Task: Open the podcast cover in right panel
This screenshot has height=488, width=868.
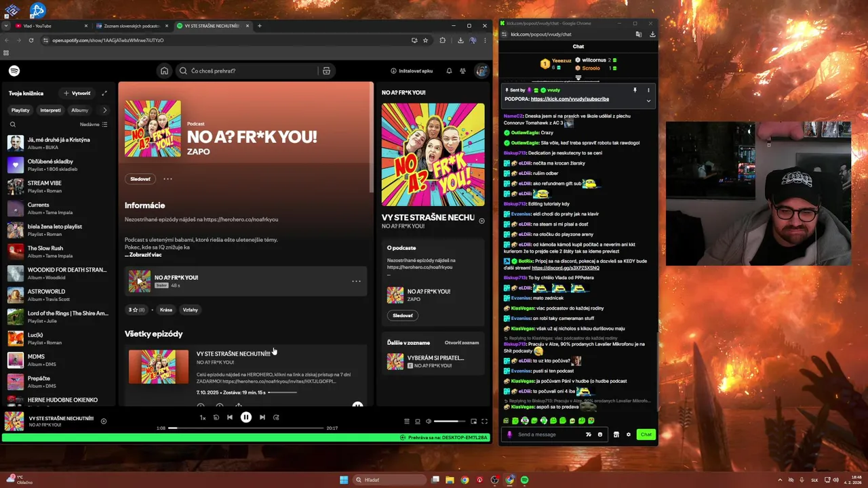Action: click(x=433, y=155)
